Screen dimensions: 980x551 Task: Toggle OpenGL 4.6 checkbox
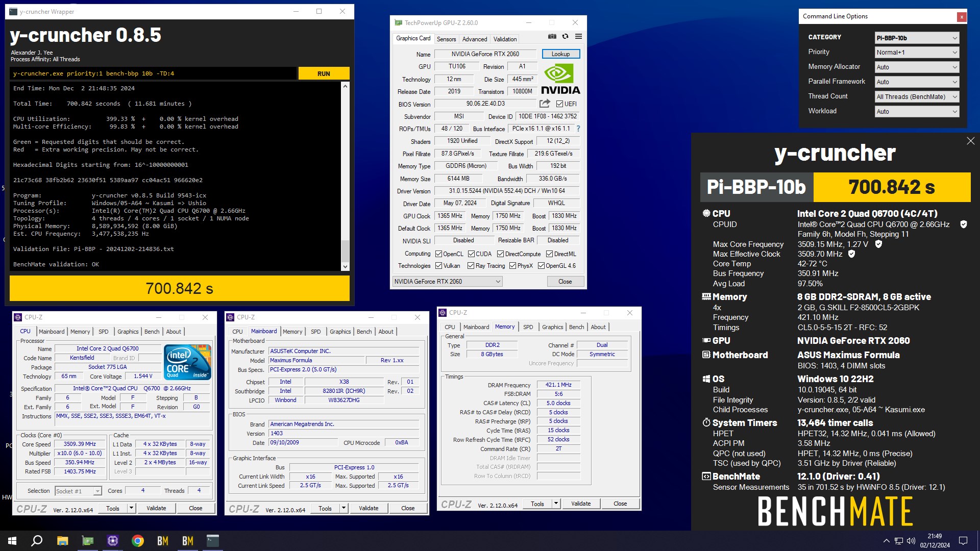point(541,266)
